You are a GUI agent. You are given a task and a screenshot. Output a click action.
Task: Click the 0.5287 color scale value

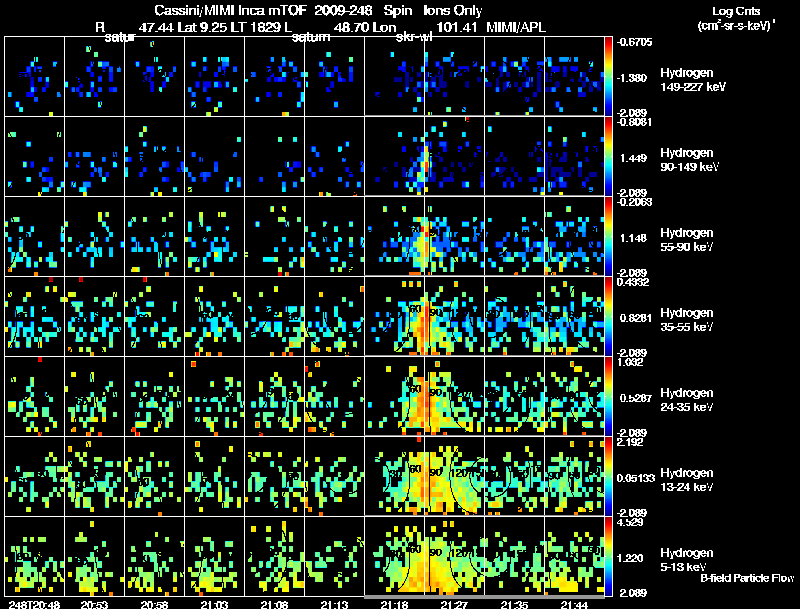pyautogui.click(x=636, y=398)
